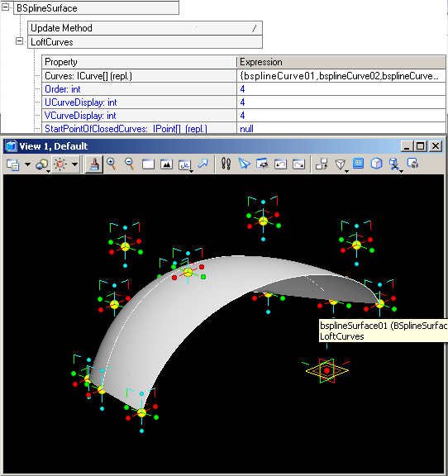Select the Update Method row
This screenshot has height=476, width=448.
(x=145, y=28)
